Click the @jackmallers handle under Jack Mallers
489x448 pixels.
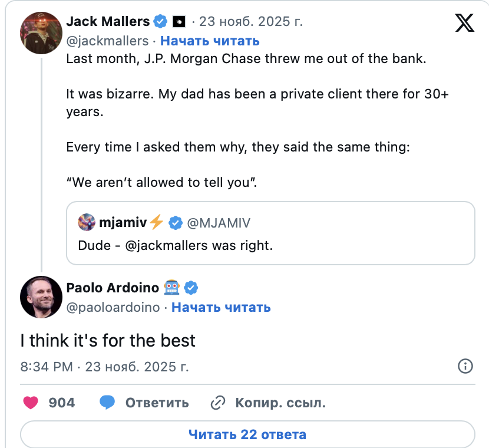click(107, 41)
